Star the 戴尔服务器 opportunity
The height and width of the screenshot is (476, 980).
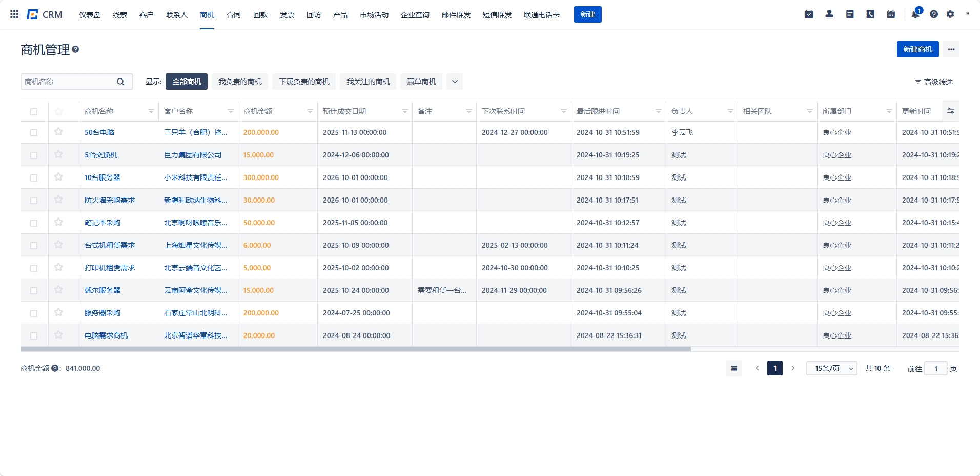coord(58,290)
